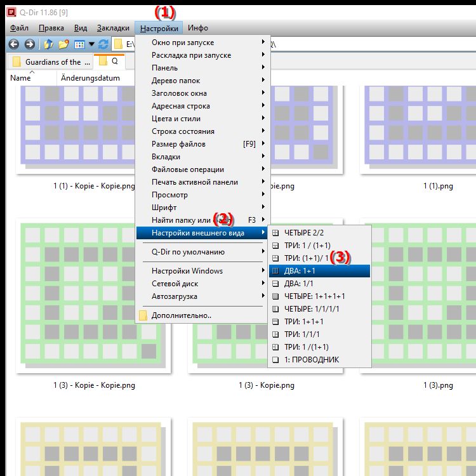
Task: Click the Back navigation arrow
Action: [x=14, y=44]
